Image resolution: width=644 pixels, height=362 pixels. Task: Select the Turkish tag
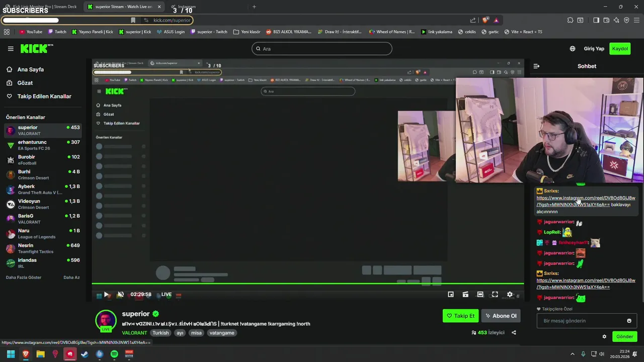pos(160,333)
